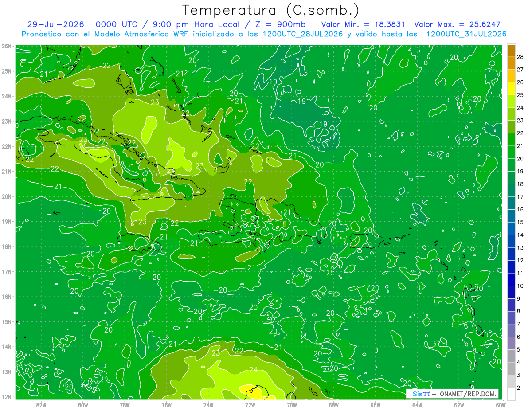Click colorbar label "5"

pos(519,349)
